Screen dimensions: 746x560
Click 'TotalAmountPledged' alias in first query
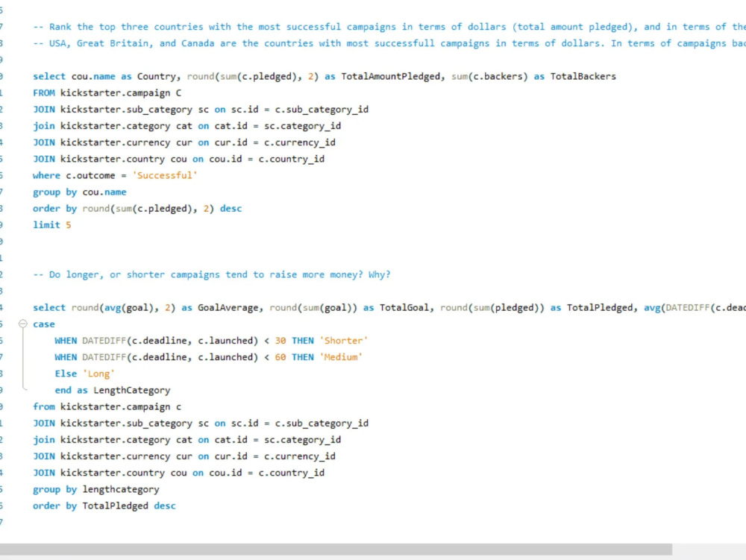[391, 77]
